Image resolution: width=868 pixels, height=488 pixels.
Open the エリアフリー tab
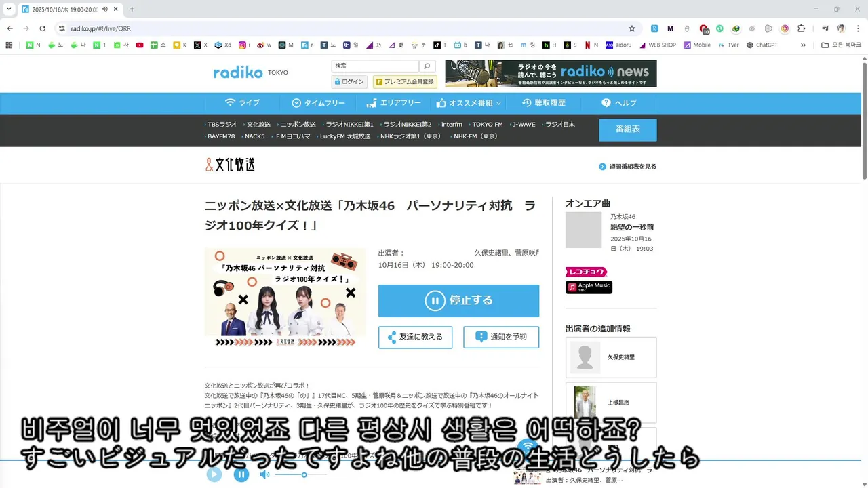(393, 103)
